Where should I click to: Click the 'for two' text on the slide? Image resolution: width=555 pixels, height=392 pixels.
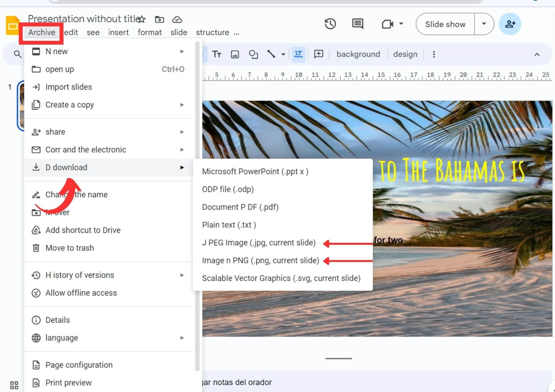click(388, 240)
